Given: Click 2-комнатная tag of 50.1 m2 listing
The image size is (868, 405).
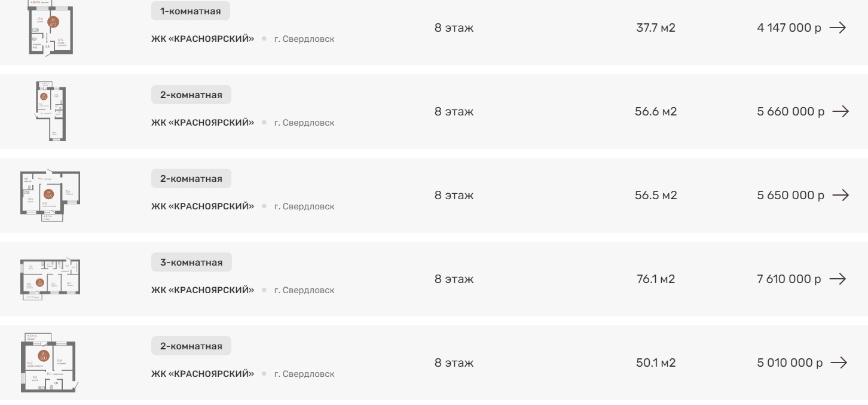Looking at the screenshot, I should pyautogui.click(x=191, y=346).
